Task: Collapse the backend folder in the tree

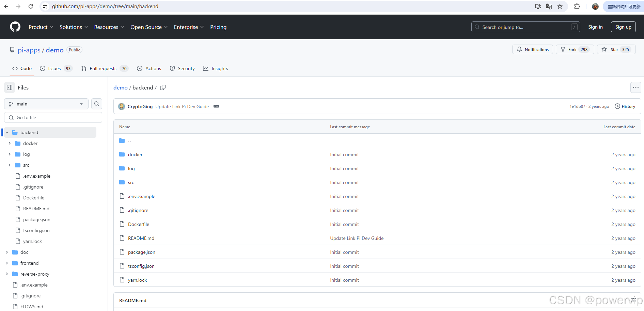Action: click(7, 132)
